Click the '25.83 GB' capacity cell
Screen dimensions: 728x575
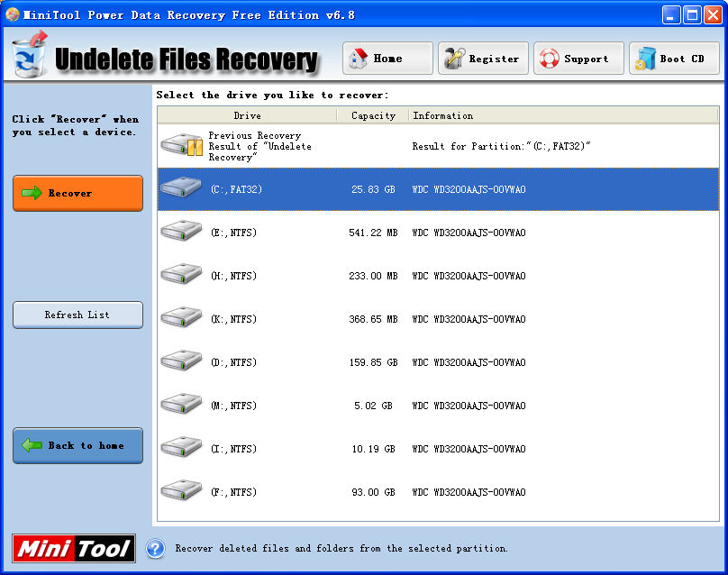click(373, 189)
